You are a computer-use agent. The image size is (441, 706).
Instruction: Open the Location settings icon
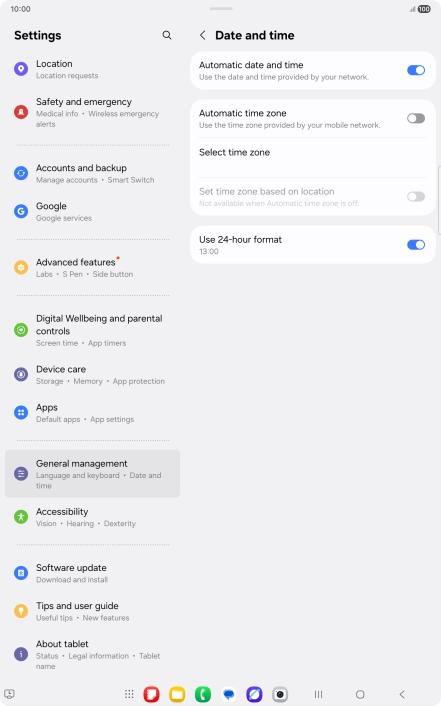coord(21,69)
